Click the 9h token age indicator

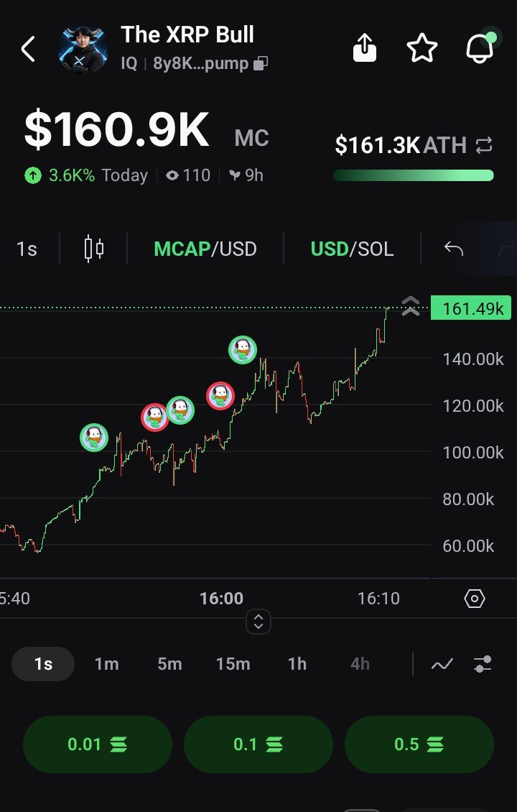[x=246, y=175]
